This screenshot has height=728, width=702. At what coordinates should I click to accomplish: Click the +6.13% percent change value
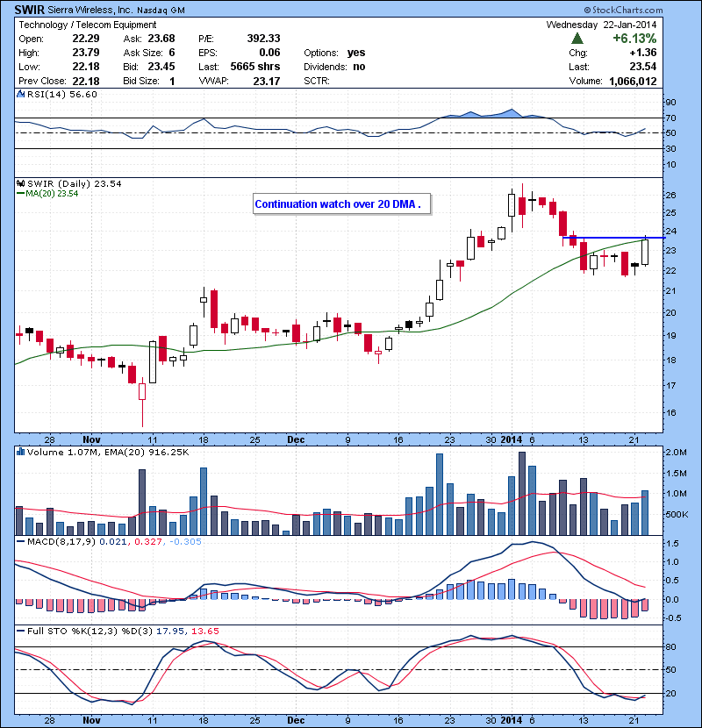(634, 39)
